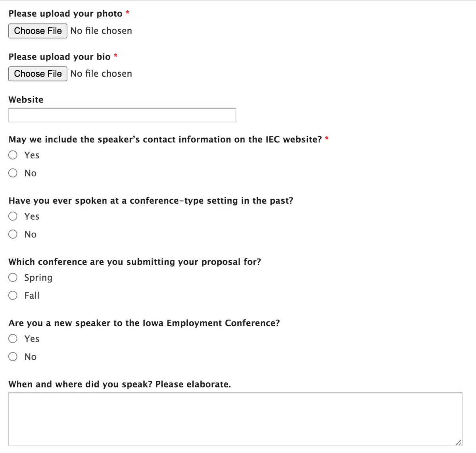The height and width of the screenshot is (453, 476).
Task: Select No for including speaker's contact information
Action: (13, 173)
